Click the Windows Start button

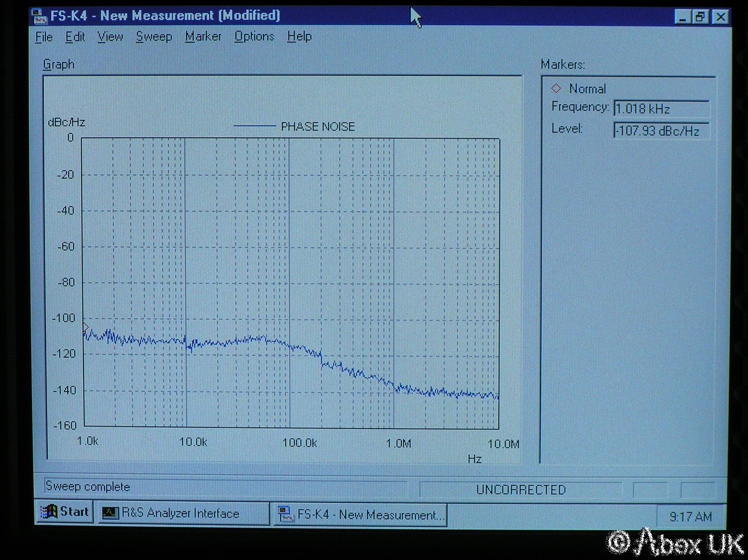(65, 512)
